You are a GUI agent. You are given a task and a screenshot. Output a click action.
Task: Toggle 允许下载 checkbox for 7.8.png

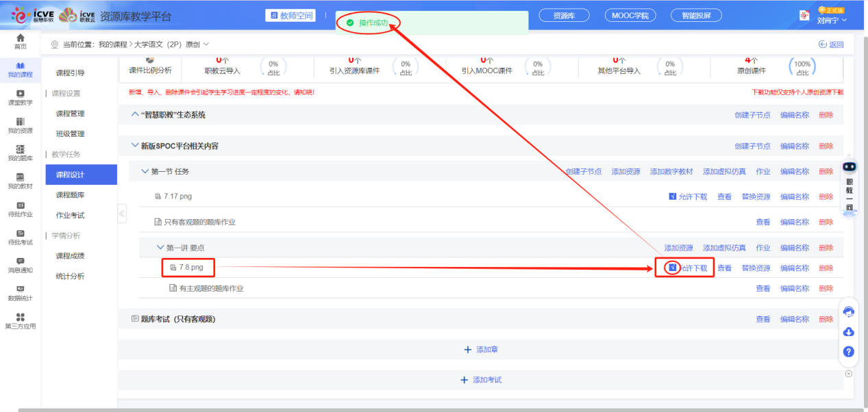[x=673, y=268]
